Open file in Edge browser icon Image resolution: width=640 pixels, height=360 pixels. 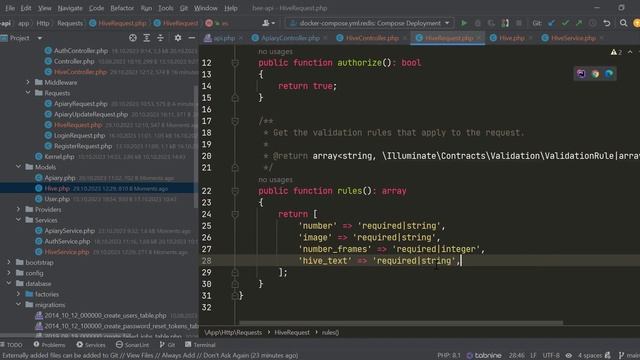click(x=609, y=74)
